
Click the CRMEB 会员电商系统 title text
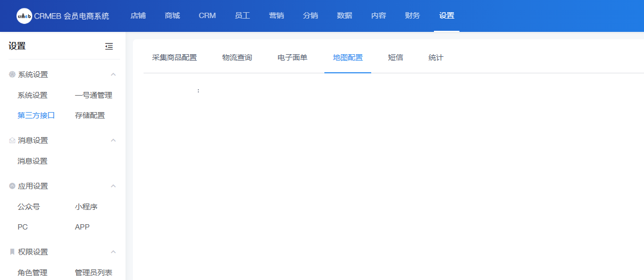[x=72, y=16]
